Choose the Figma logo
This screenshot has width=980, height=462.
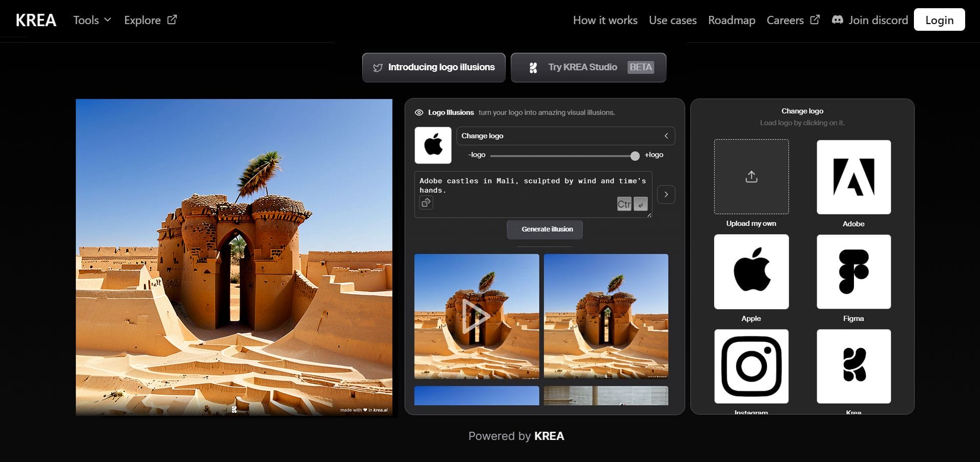coord(853,271)
